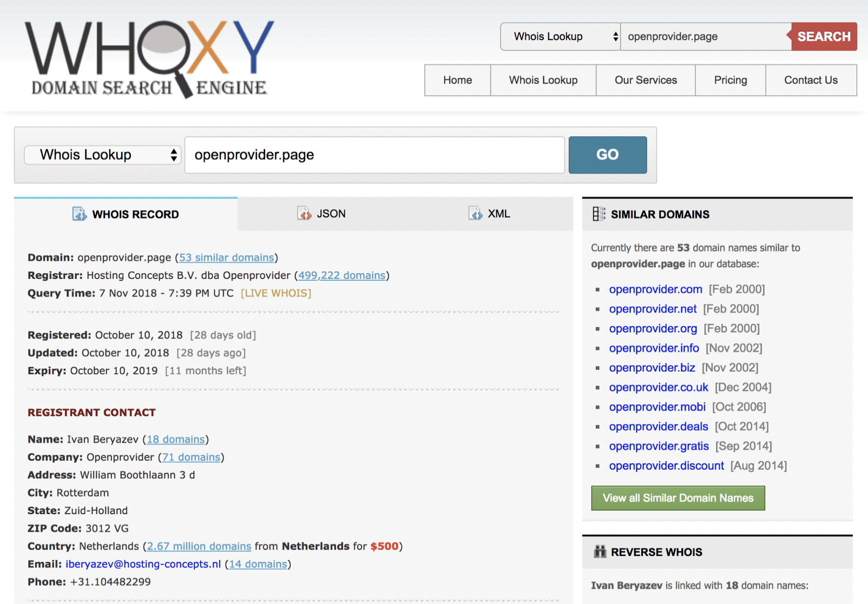Click the Similar Domains list icon
This screenshot has width=868, height=604.
coord(599,214)
